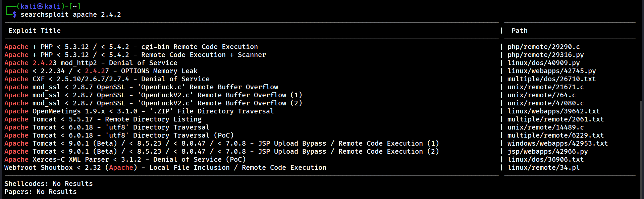Select the unix/remote/764.c path
Screen dimensions: 644x199
[x=541, y=95]
